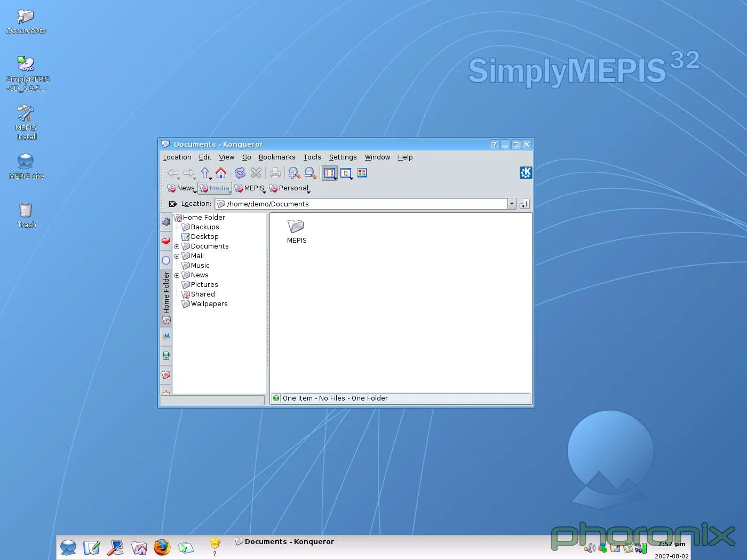Image resolution: width=747 pixels, height=560 pixels.
Task: Click the Trash desktop icon
Action: pos(26,215)
